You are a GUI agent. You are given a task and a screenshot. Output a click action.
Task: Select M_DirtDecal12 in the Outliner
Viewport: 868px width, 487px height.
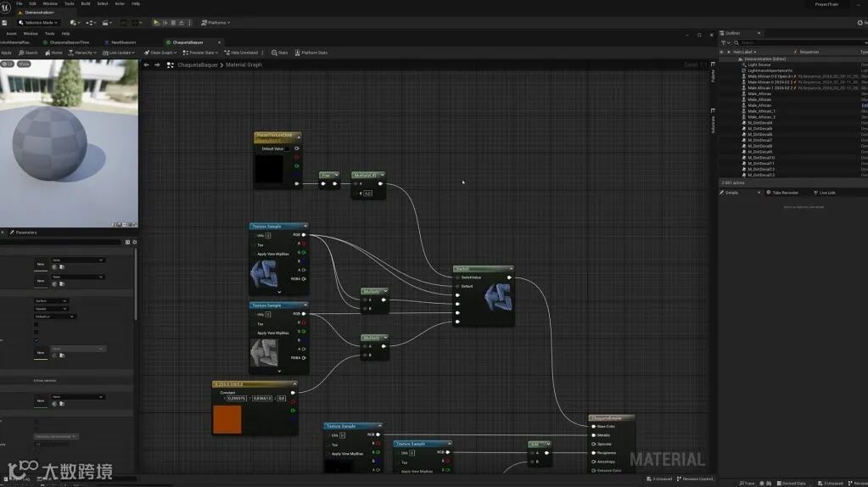tap(760, 170)
